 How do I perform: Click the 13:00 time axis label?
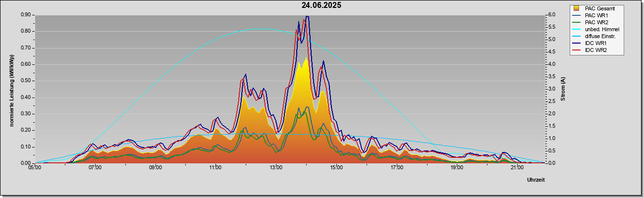[275, 168]
